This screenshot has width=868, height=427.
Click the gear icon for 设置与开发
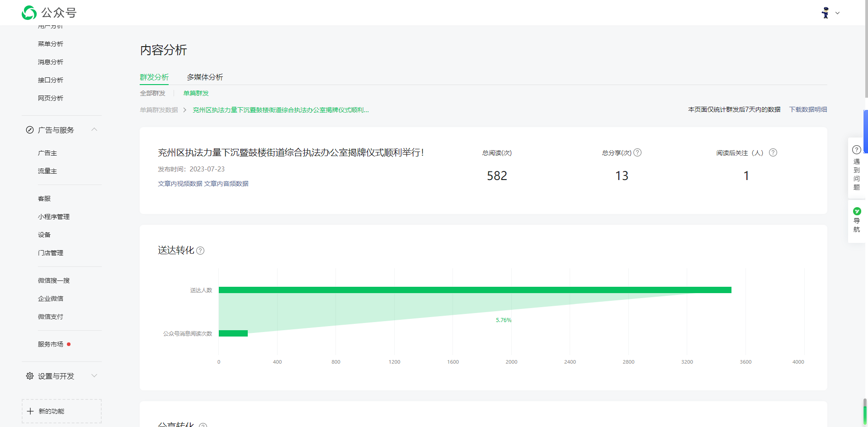point(30,376)
